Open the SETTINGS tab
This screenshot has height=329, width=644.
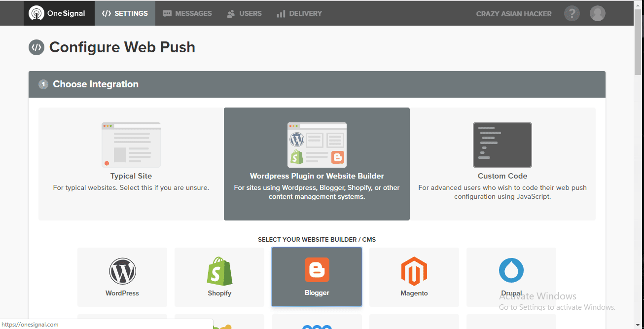[x=125, y=13]
